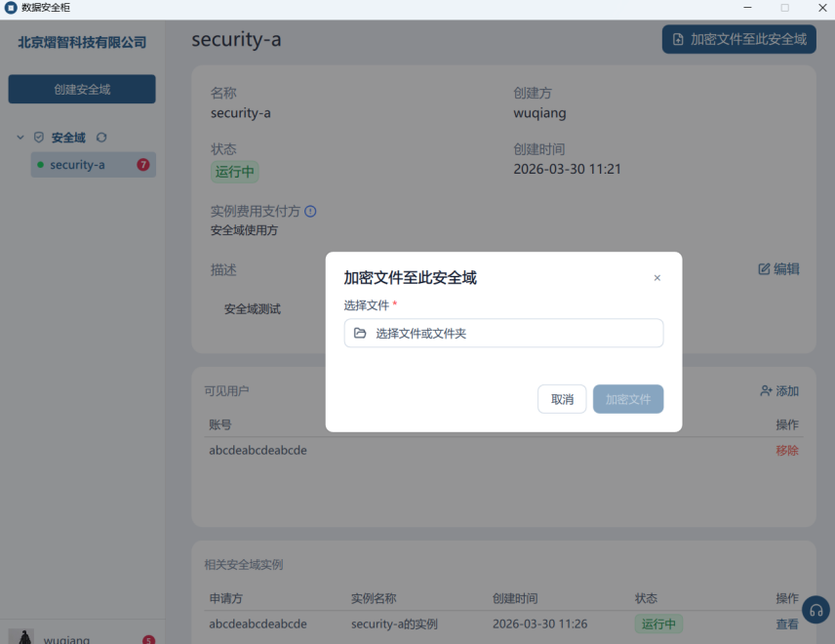Image resolution: width=835 pixels, height=644 pixels.
Task: Click the folder icon in file selector
Action: point(360,333)
